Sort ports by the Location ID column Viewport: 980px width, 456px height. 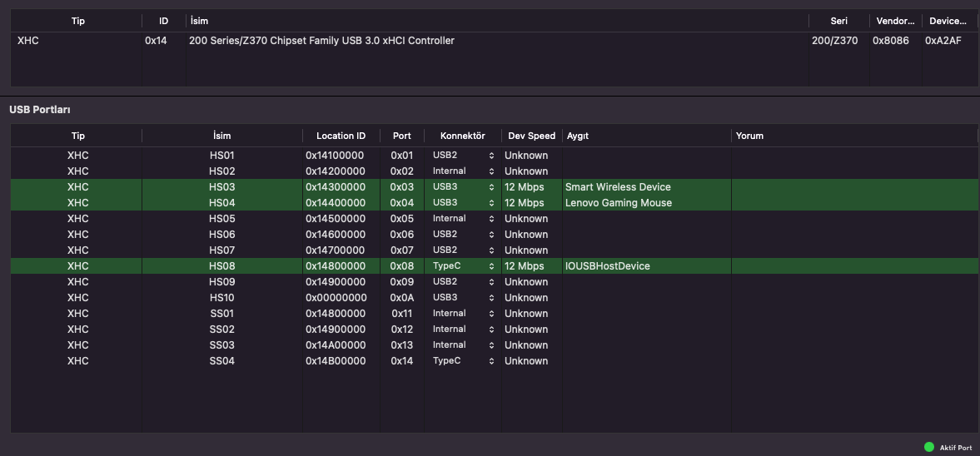point(341,136)
